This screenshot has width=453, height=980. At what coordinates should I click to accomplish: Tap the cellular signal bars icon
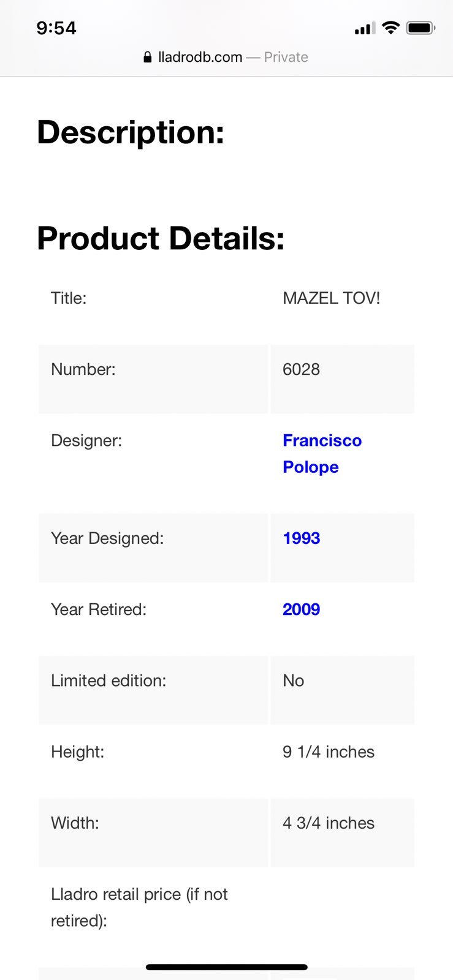pyautogui.click(x=365, y=28)
